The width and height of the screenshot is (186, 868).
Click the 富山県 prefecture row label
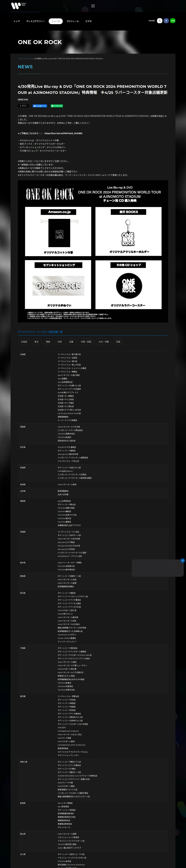click(x=23, y=834)
